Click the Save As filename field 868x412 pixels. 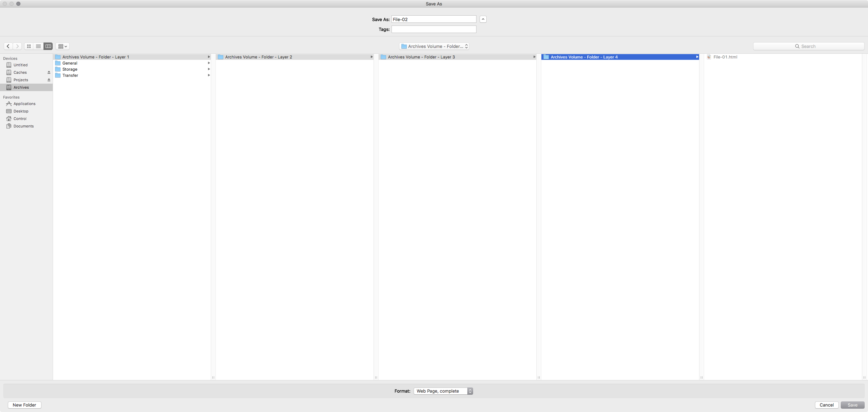click(x=434, y=19)
